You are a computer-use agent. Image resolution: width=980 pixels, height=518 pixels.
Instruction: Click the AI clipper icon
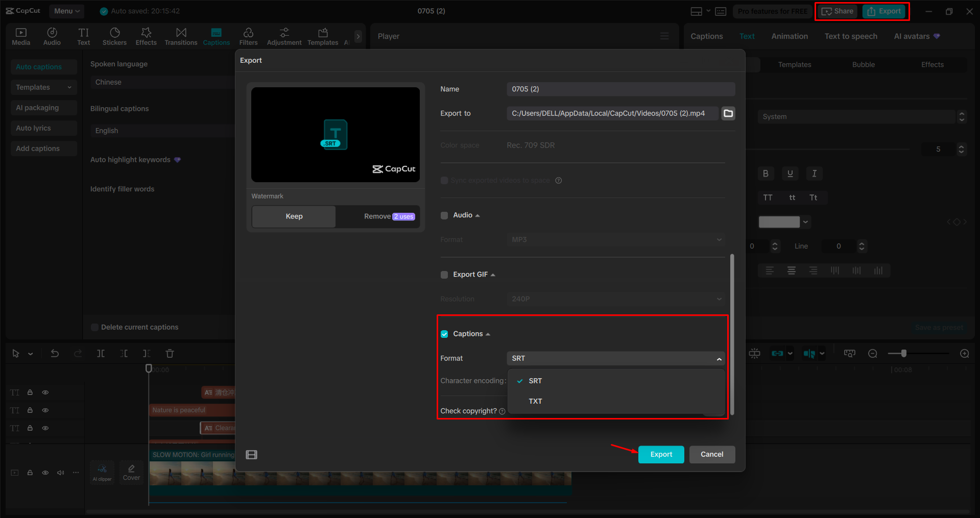pyautogui.click(x=102, y=472)
